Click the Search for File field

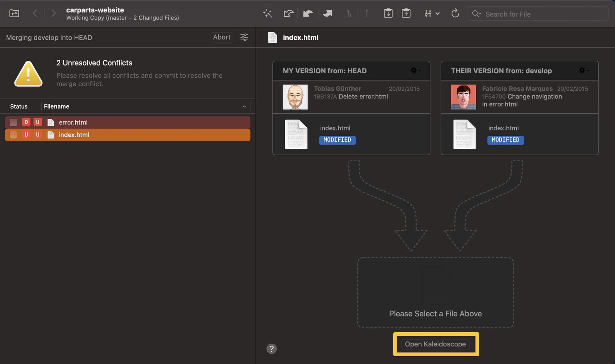point(537,13)
